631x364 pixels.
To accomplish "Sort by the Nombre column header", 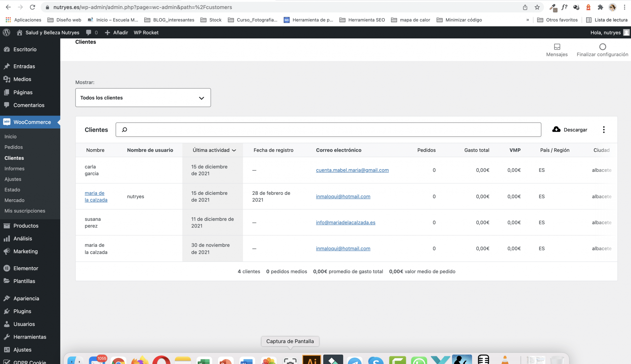I will tap(95, 150).
